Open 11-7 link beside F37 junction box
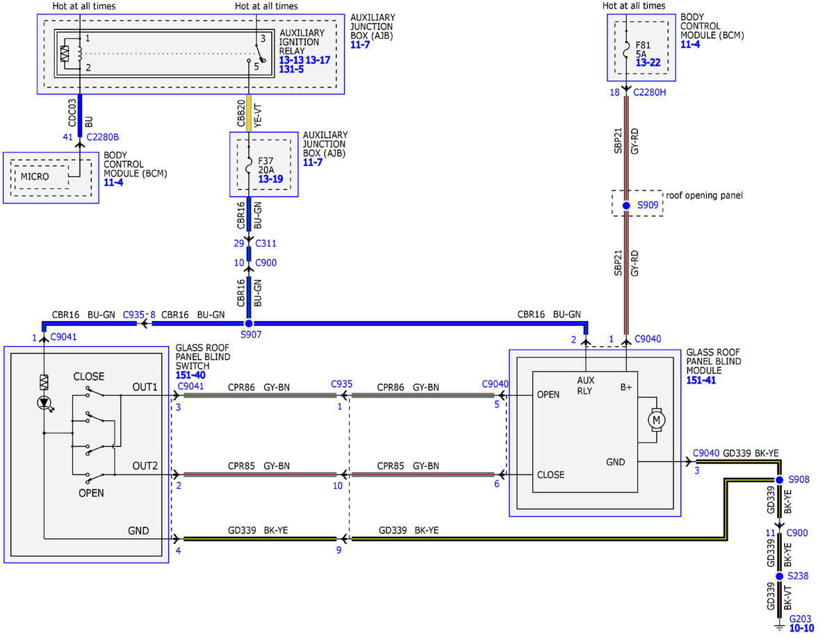 (313, 162)
